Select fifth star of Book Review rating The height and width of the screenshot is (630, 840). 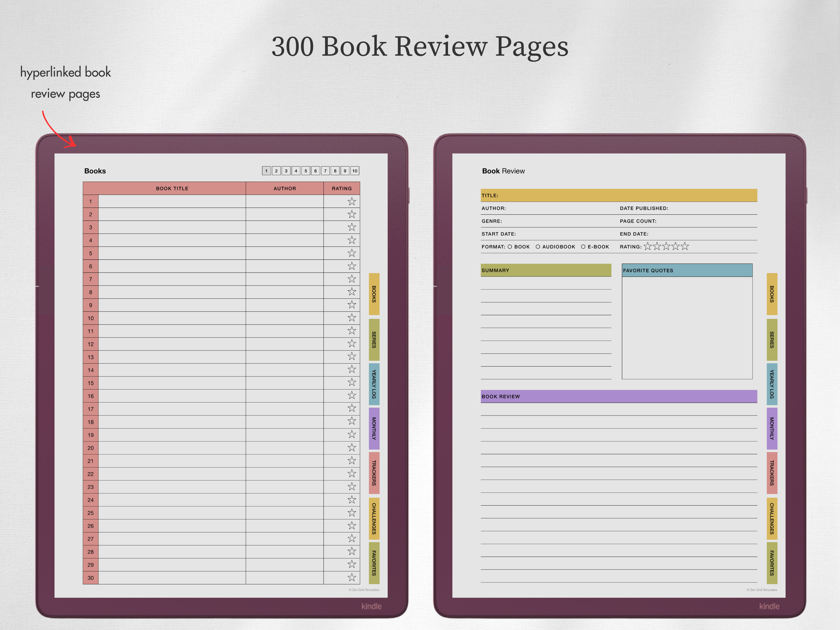pos(685,246)
